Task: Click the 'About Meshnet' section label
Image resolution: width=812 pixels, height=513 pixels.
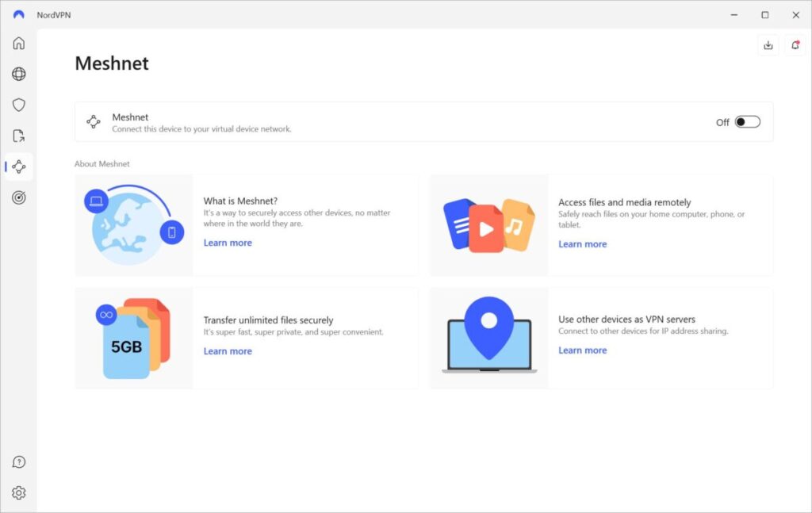Action: [x=102, y=163]
